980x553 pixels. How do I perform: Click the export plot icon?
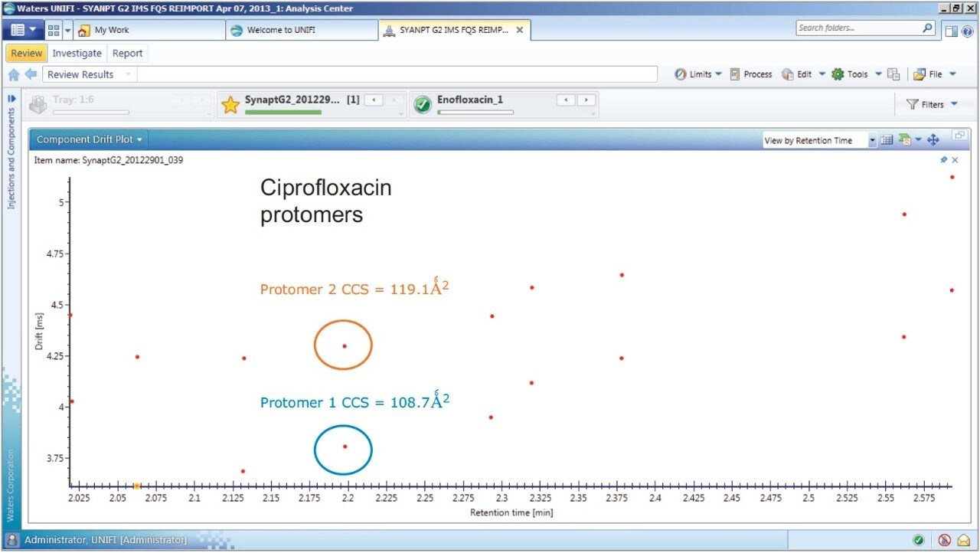tap(905, 140)
